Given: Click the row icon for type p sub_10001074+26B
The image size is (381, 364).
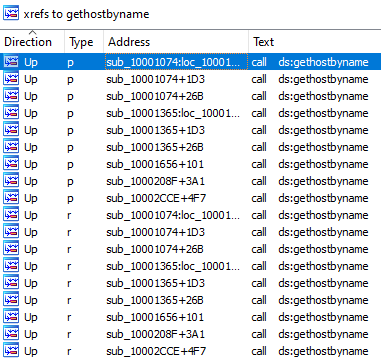Looking at the screenshot, I should (11, 96).
